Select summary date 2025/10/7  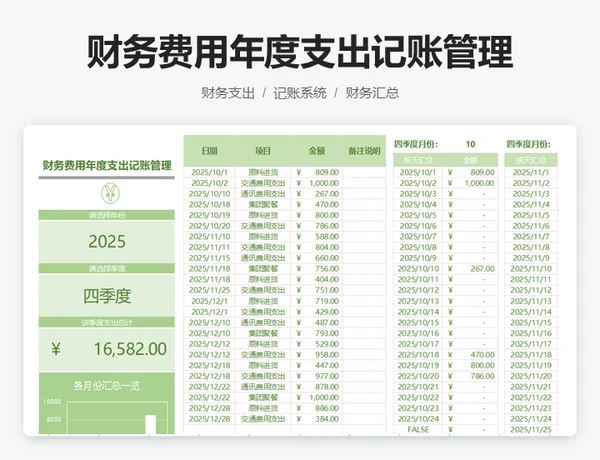coord(418,237)
